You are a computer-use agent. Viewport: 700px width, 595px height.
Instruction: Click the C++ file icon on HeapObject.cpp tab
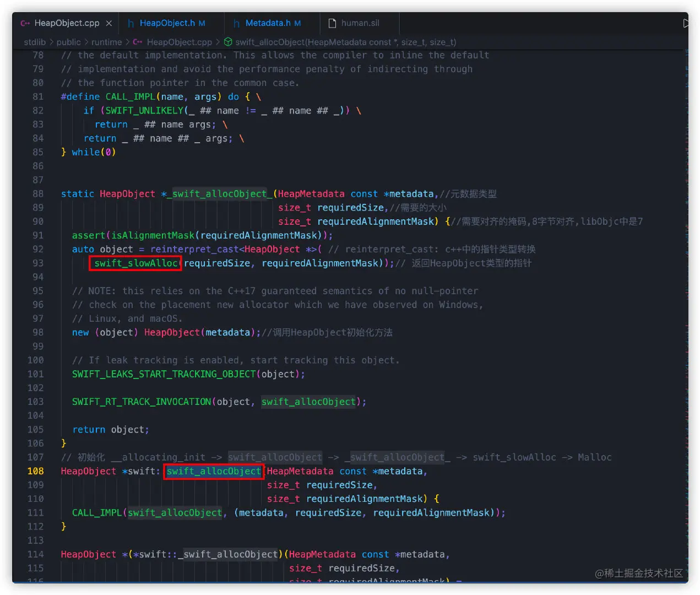tap(25, 23)
